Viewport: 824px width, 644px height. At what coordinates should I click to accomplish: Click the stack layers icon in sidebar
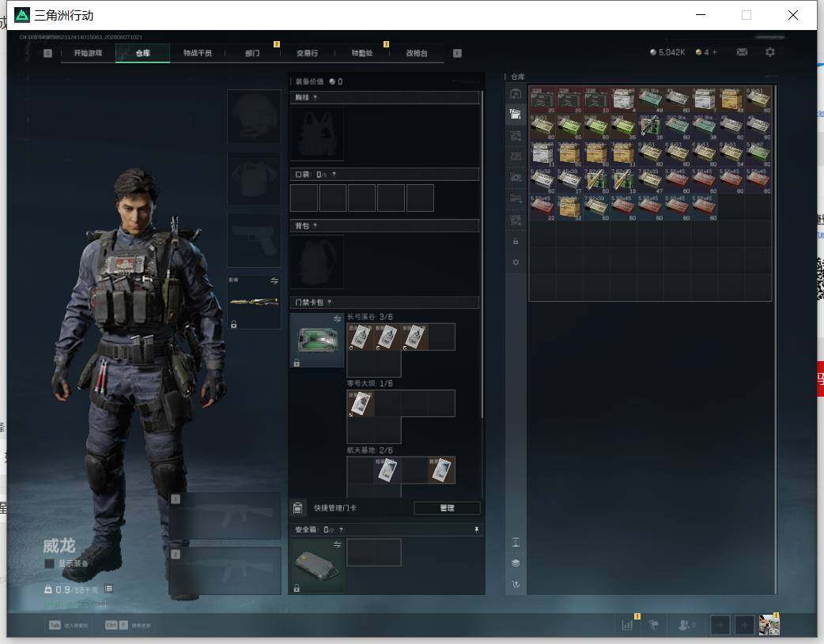[x=516, y=563]
